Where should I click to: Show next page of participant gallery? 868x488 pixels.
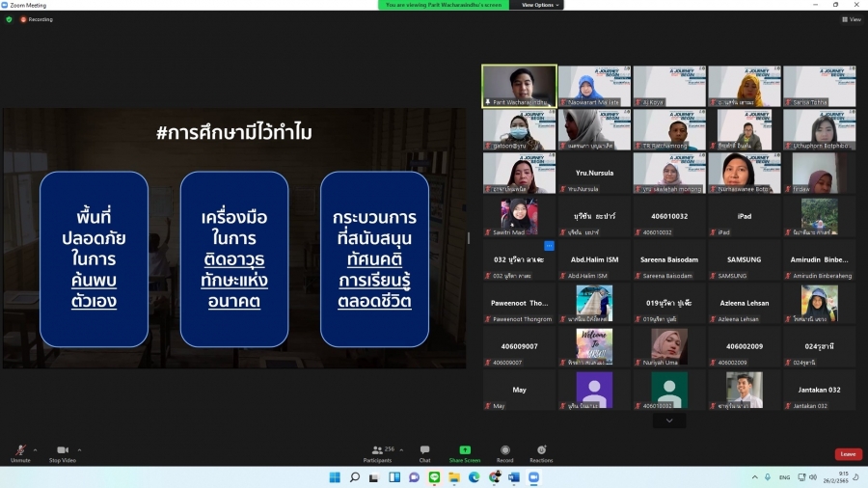668,420
